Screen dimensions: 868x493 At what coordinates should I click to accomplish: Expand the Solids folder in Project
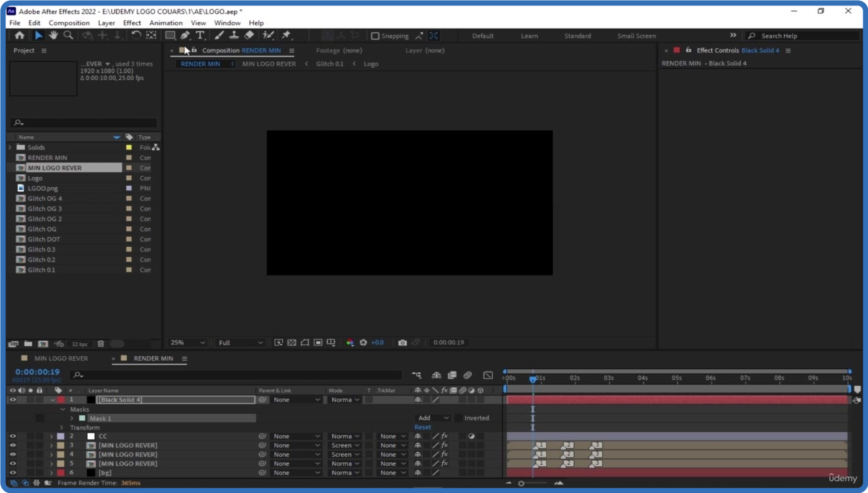[10, 148]
